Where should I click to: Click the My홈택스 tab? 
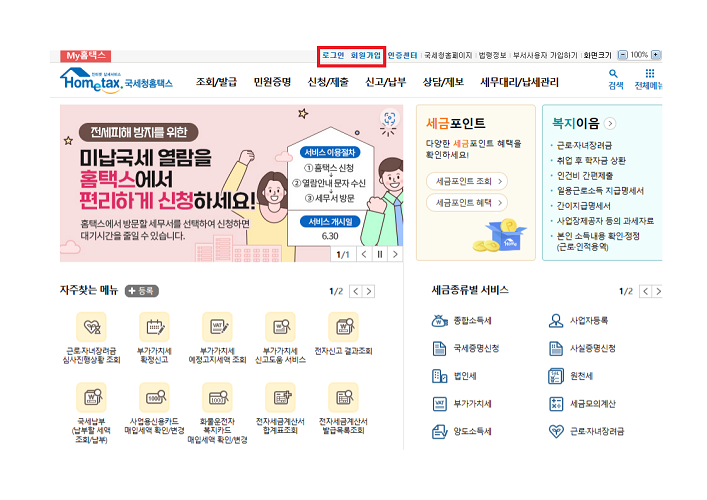coord(86,56)
